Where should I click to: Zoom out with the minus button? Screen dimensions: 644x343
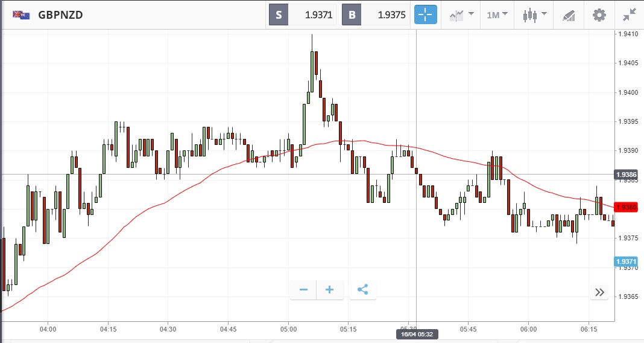303,290
